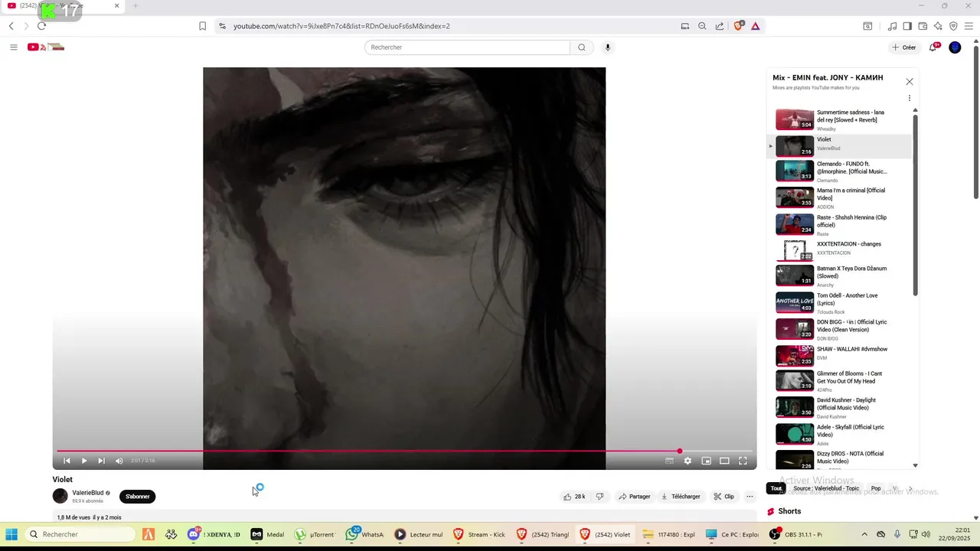The image size is (980, 551).
Task: Open the browser zoom out icon
Action: 702,26
